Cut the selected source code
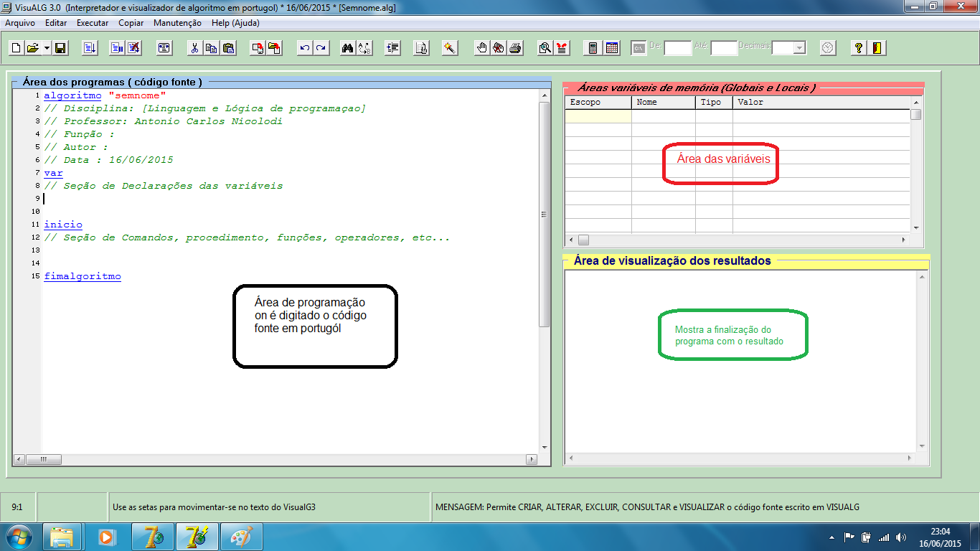 195,48
